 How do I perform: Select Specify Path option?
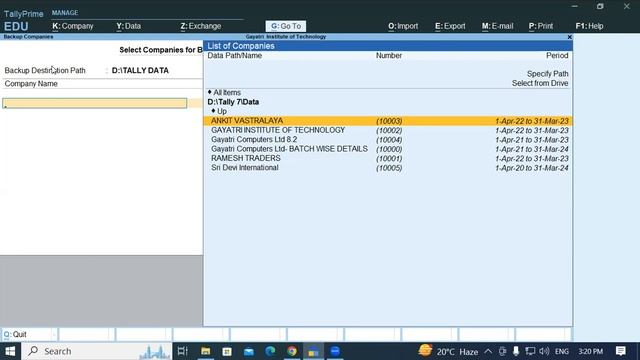click(x=547, y=74)
